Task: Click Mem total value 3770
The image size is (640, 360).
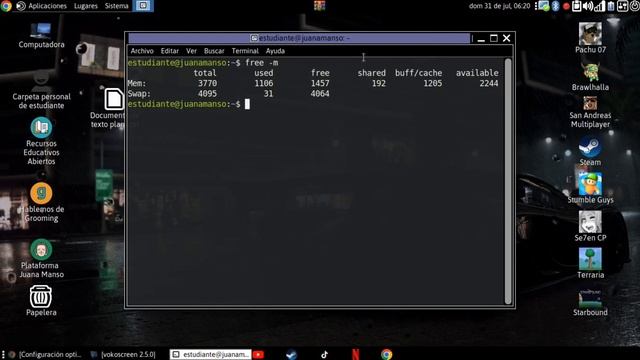Action: [207, 83]
